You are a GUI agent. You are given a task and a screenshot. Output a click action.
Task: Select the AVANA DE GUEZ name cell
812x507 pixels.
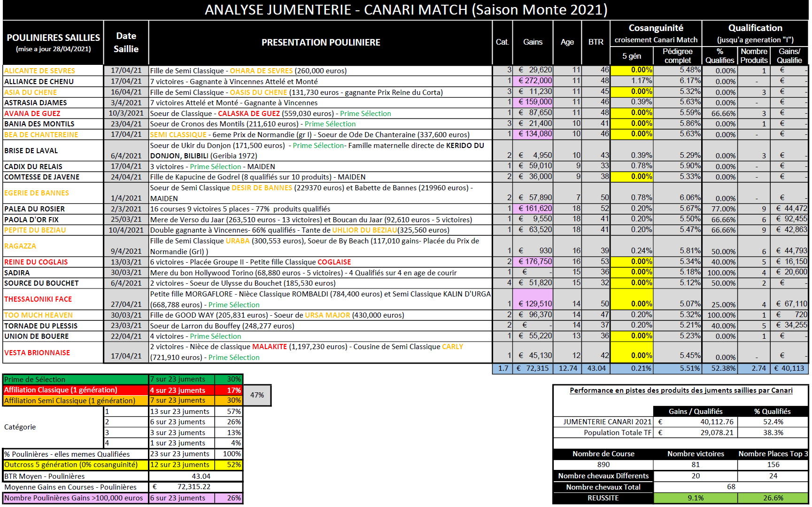pyautogui.click(x=53, y=113)
